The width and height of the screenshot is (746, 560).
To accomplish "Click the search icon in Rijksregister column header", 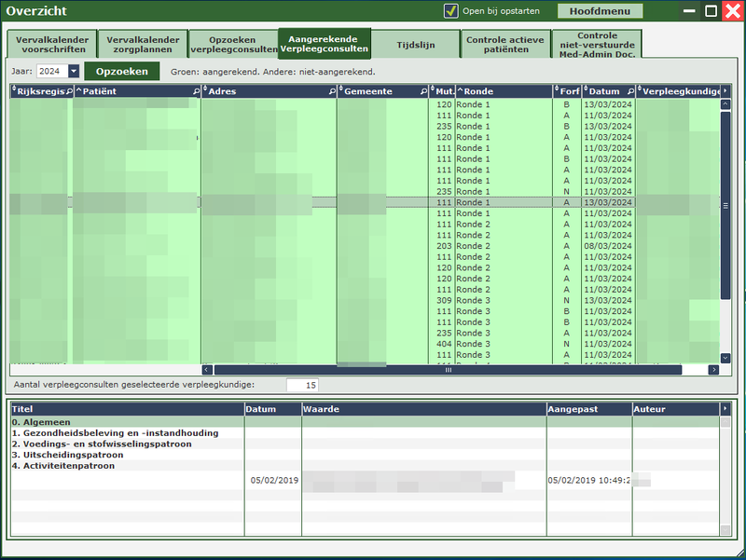I will click(x=68, y=92).
